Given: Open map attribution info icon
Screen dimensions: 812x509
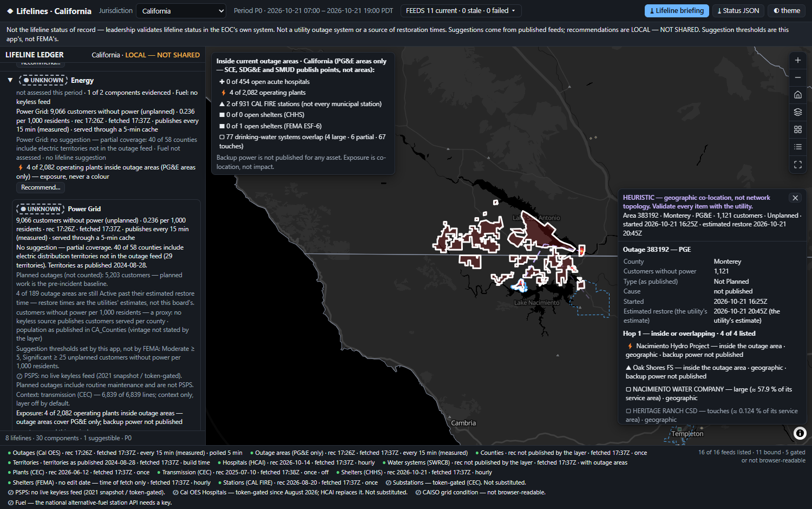Looking at the screenshot, I should click(800, 433).
